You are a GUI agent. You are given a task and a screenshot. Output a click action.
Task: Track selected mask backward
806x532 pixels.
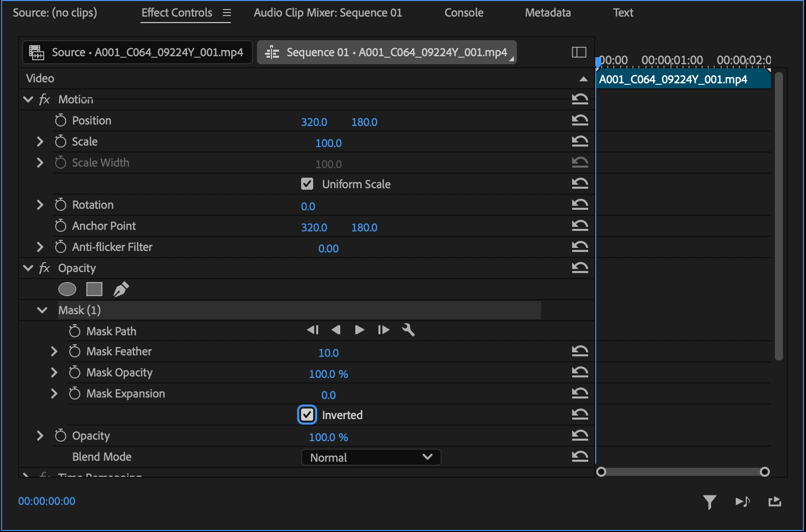click(x=336, y=330)
